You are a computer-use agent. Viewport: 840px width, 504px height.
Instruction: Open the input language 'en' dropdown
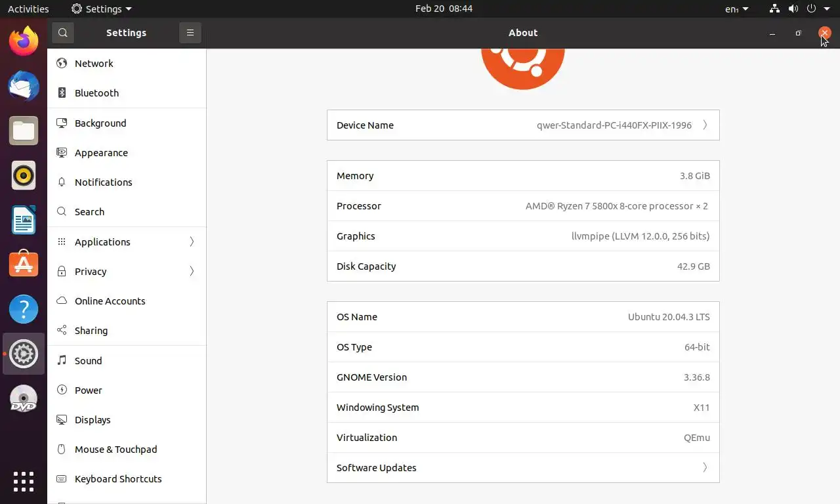pyautogui.click(x=737, y=9)
